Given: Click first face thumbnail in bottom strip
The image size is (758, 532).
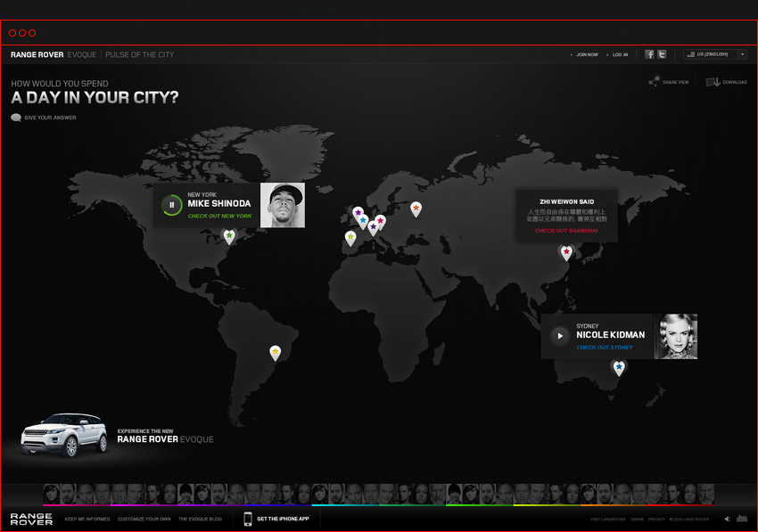Looking at the screenshot, I should 51,495.
